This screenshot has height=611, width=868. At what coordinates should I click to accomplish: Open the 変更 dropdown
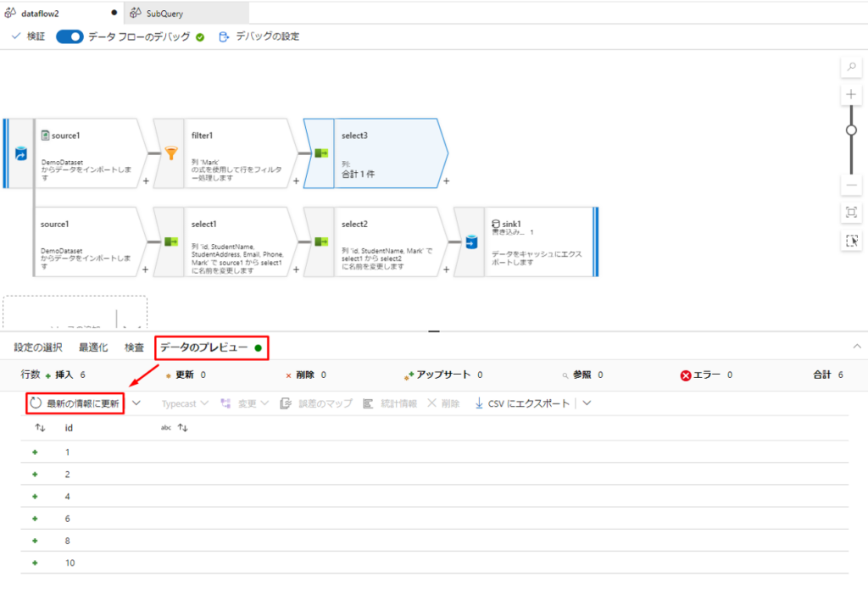pyautogui.click(x=245, y=403)
